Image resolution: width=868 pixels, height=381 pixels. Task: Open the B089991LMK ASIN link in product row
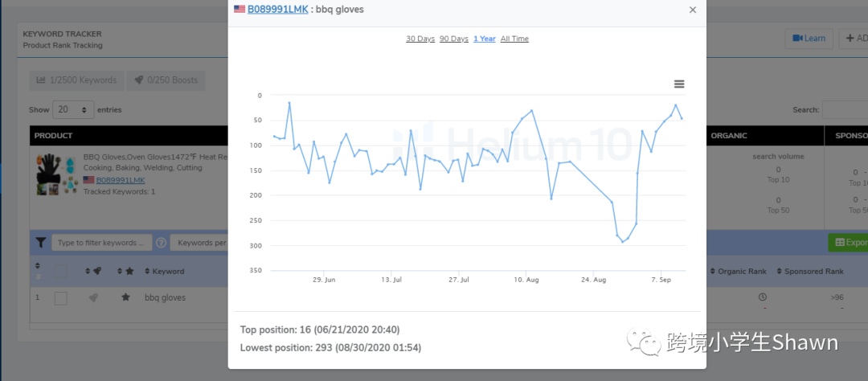pos(120,180)
